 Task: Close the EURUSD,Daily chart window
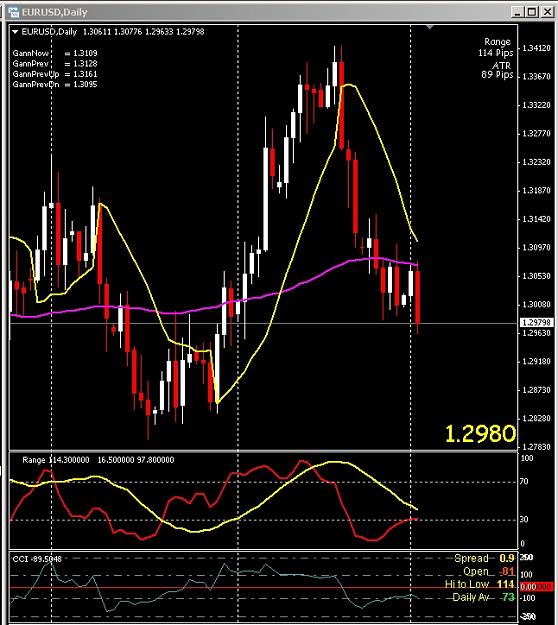[x=548, y=12]
